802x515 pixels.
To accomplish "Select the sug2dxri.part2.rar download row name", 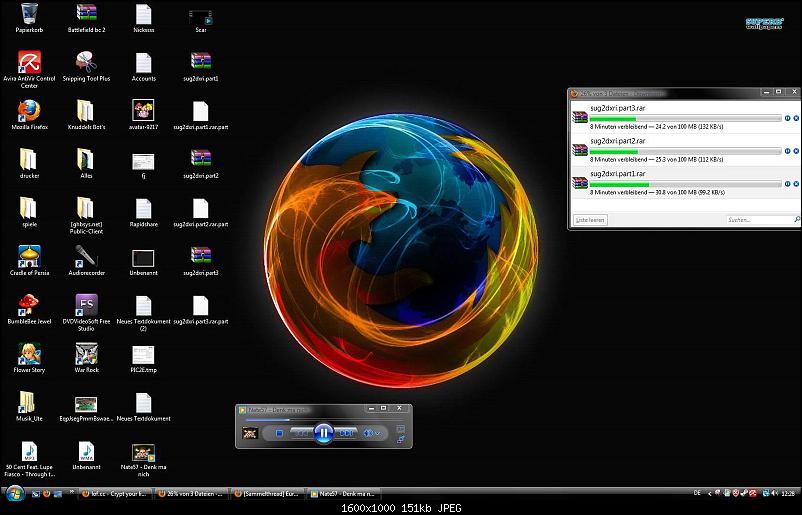I will tap(617, 141).
